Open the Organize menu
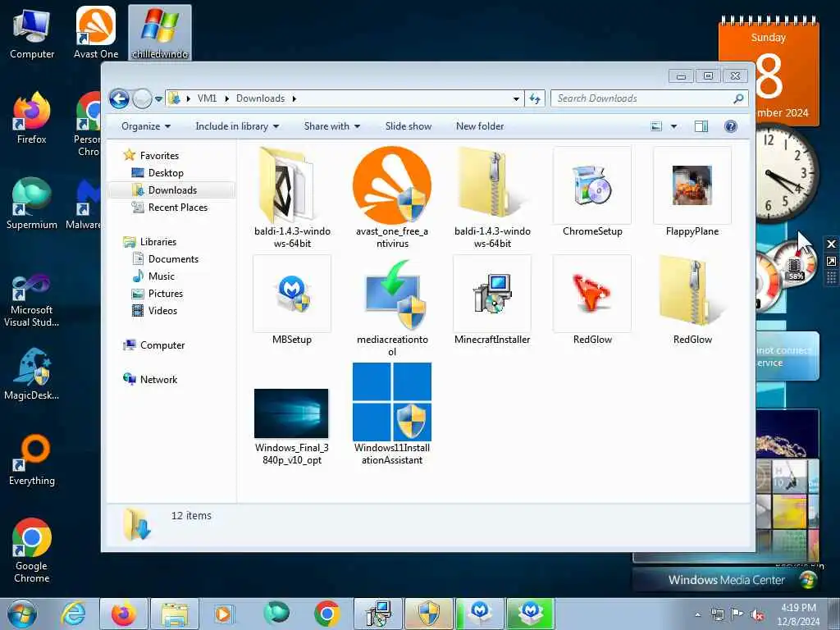The width and height of the screenshot is (840, 630). point(146,126)
